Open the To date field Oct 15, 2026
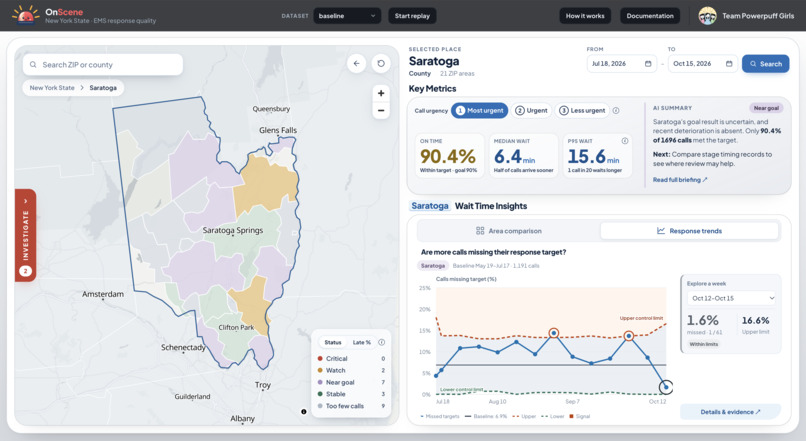Screen dimensions: 806x441 pos(703,64)
